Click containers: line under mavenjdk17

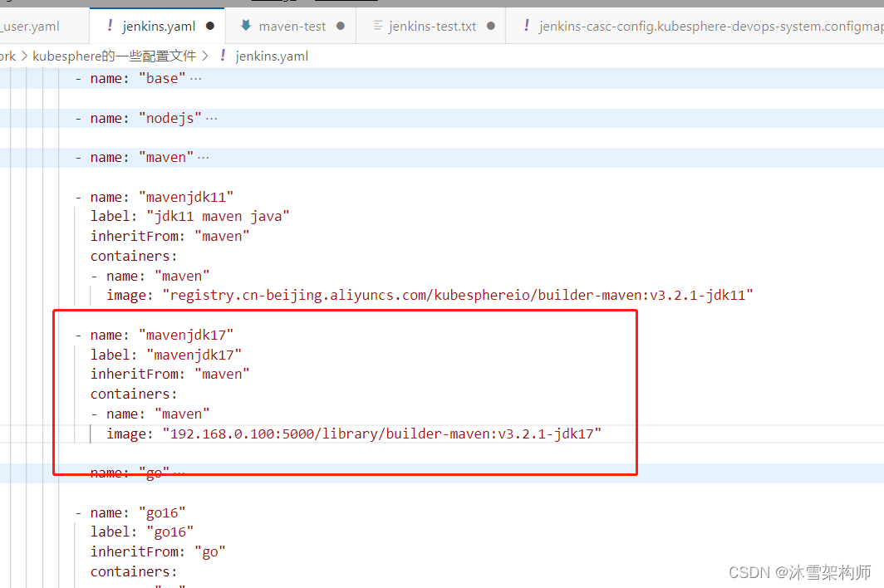click(x=134, y=394)
